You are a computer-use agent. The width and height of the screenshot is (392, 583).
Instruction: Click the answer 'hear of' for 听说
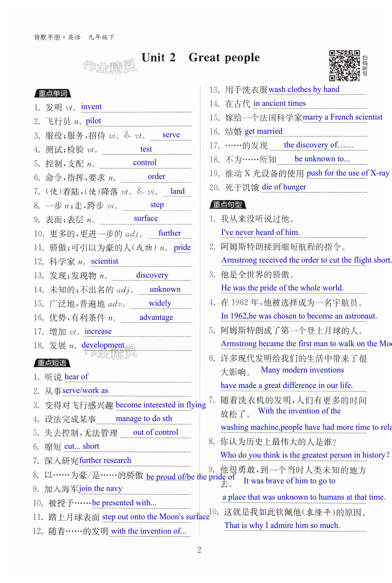click(x=76, y=377)
